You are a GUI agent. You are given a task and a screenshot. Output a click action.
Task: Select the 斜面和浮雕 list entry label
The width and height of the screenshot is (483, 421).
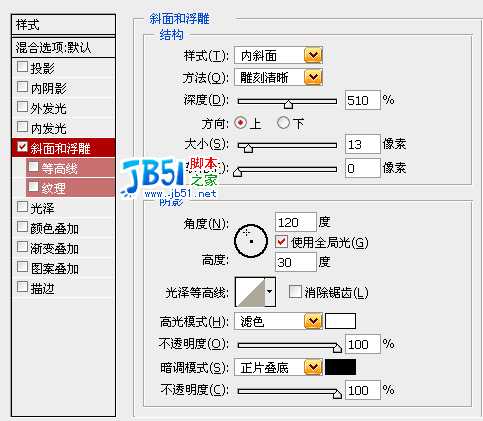60,148
